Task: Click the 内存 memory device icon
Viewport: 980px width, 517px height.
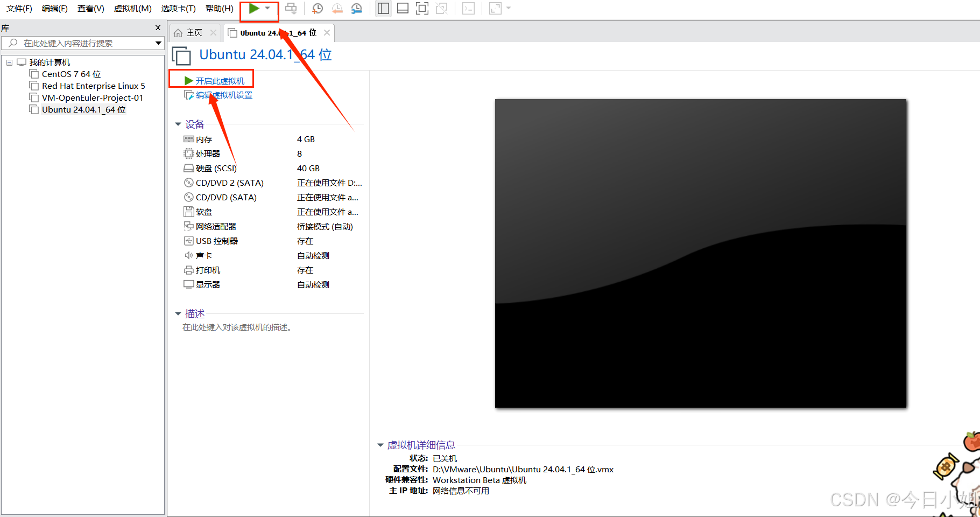Action: click(188, 138)
